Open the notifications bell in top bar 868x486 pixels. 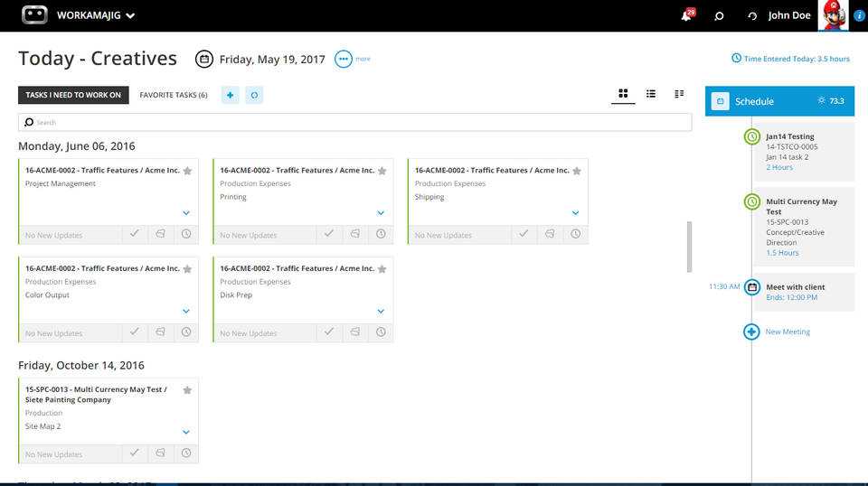686,15
